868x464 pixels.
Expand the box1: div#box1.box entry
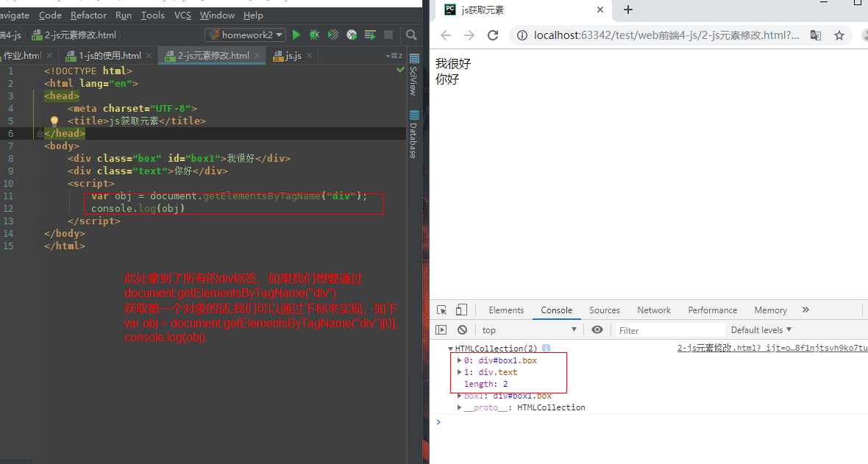point(459,396)
